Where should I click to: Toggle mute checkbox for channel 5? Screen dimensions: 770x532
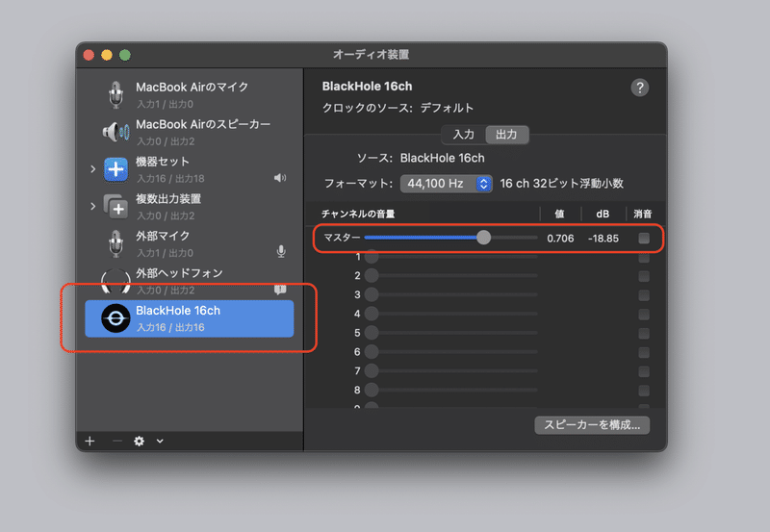644,333
